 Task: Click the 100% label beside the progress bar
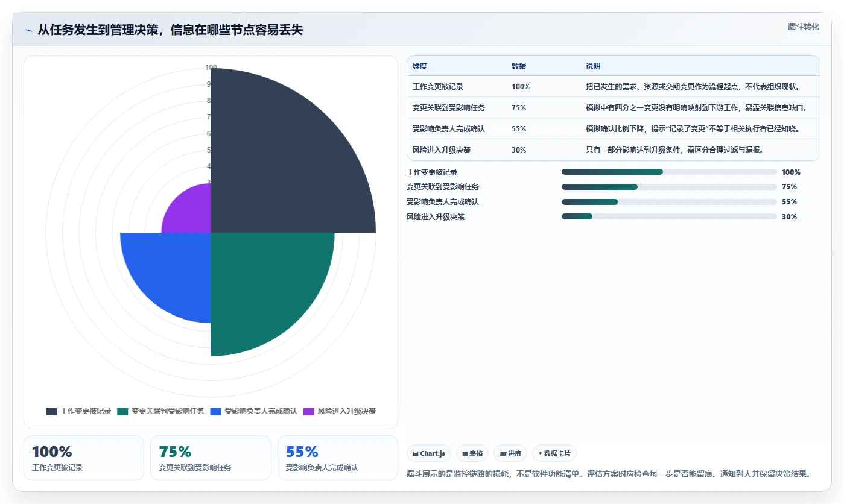791,172
